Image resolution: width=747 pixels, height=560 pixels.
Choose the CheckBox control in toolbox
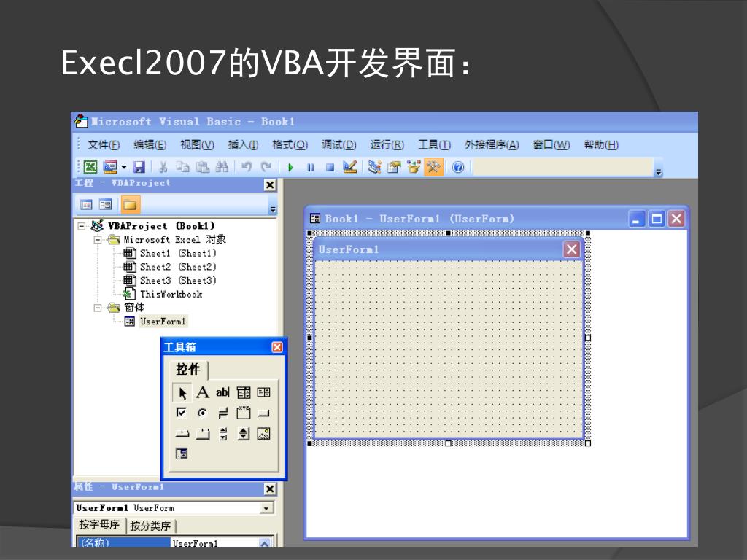click(x=182, y=413)
